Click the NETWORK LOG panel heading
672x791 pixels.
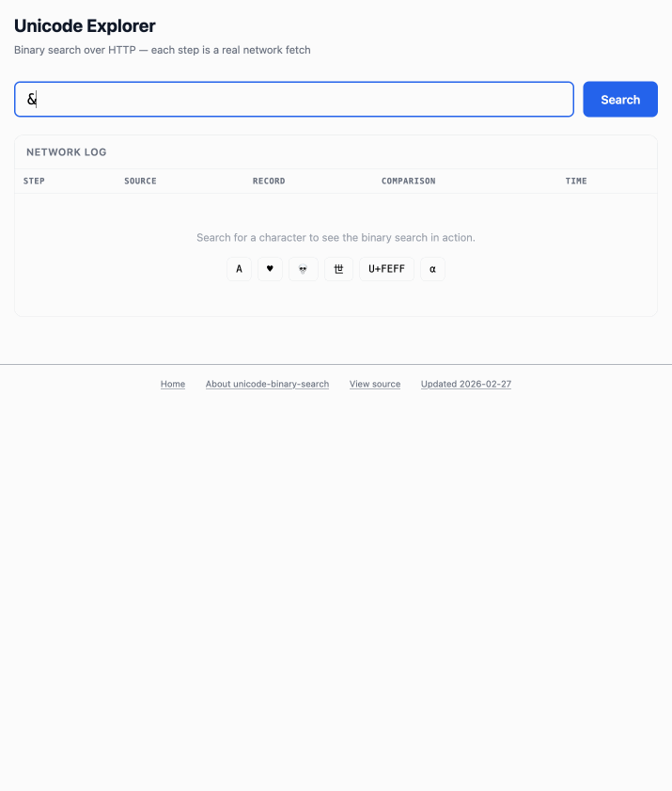coord(66,151)
